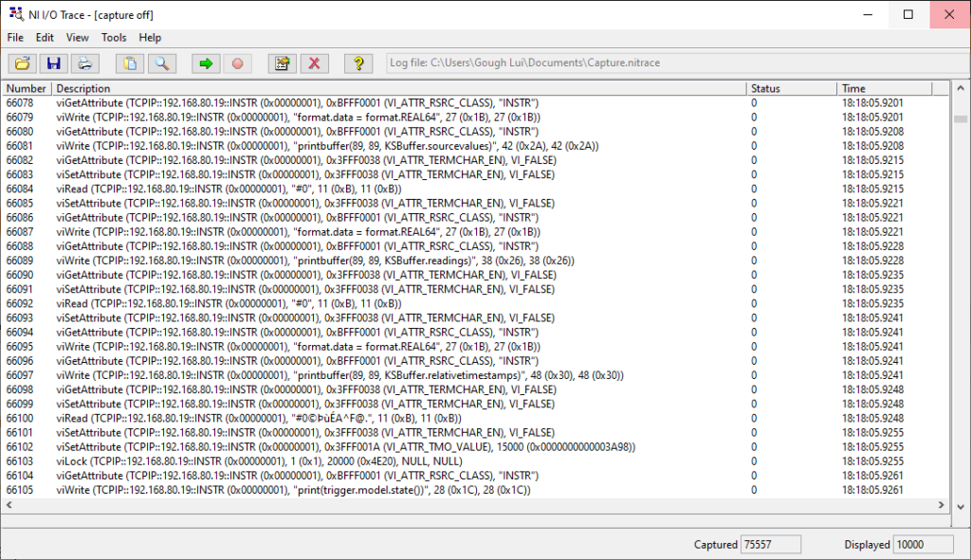Click the NI I/O Trace title bar icon
The width and height of the screenshot is (971, 560).
[x=16, y=14]
